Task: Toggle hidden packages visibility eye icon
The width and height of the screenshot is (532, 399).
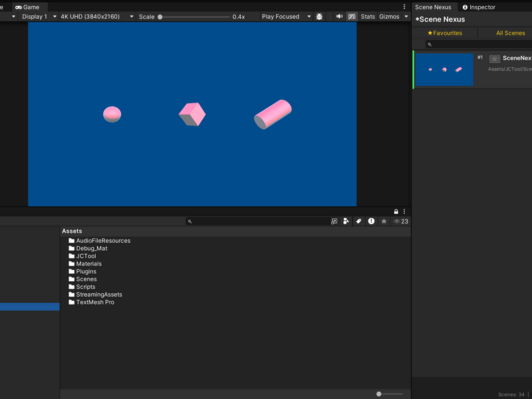Action: click(401, 221)
